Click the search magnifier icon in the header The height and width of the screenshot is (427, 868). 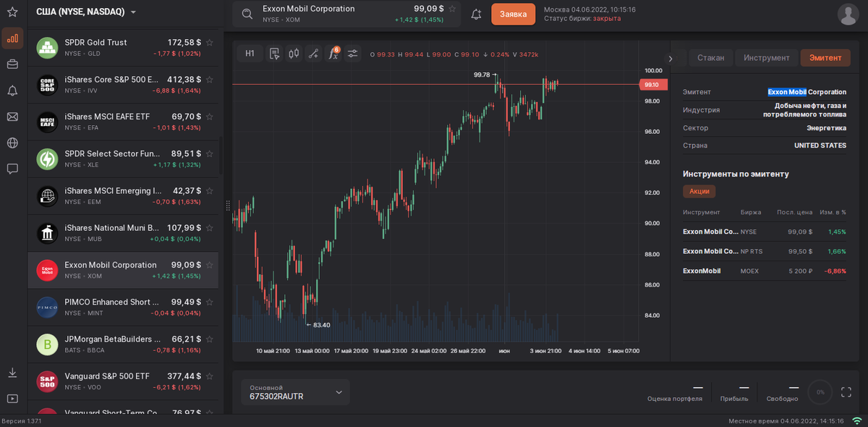[x=247, y=14]
